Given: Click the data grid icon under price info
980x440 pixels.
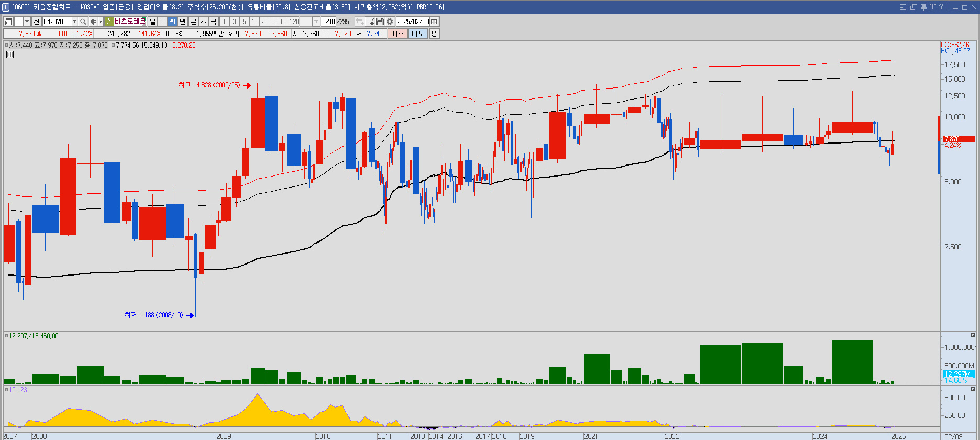Looking at the screenshot, I should (10, 54).
